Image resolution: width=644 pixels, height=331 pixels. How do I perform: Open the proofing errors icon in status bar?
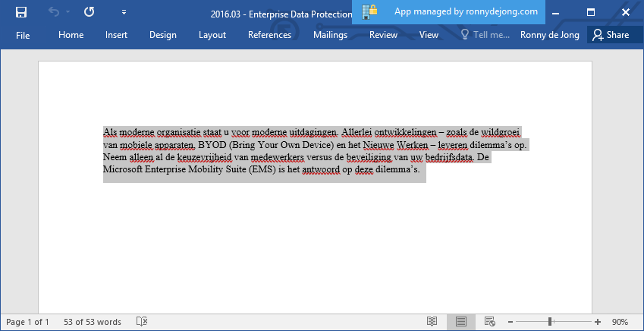click(141, 322)
